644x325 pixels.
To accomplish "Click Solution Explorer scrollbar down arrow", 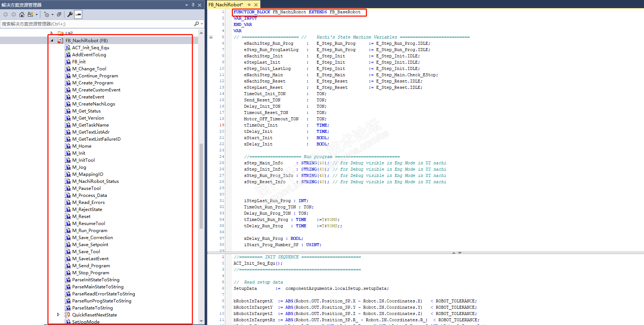I will [x=201, y=321].
